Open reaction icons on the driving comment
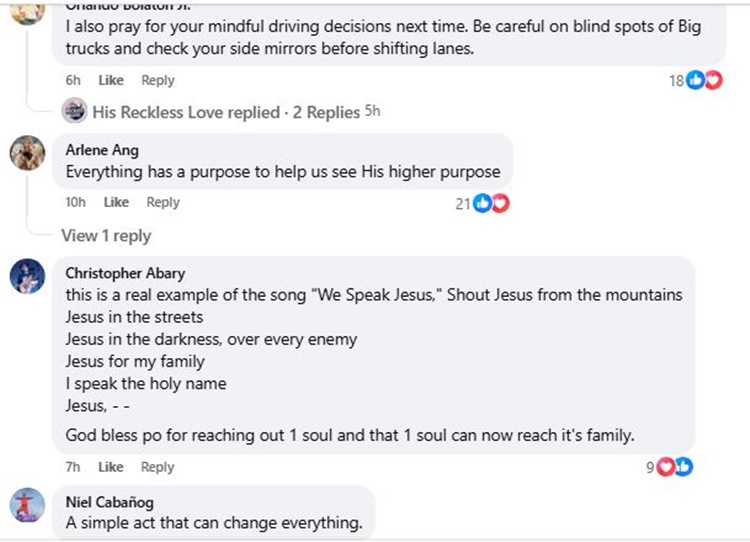Viewport: 750px width, 542px height. point(704,81)
